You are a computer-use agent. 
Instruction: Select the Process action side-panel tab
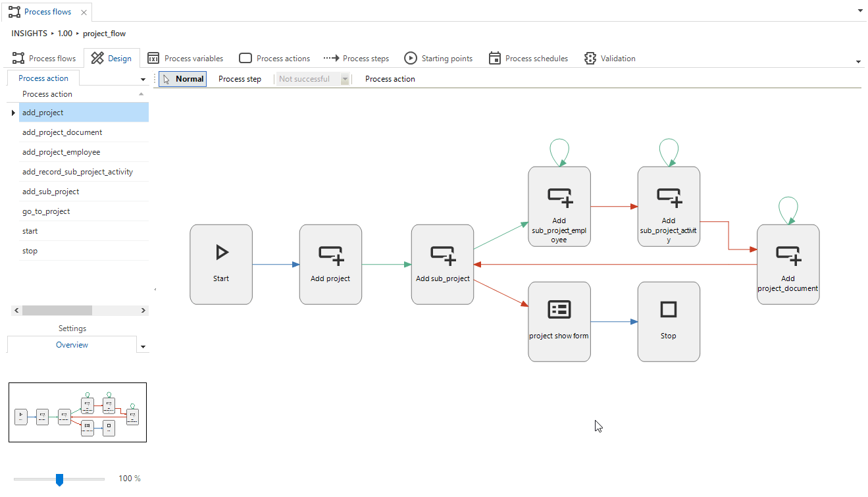(43, 78)
